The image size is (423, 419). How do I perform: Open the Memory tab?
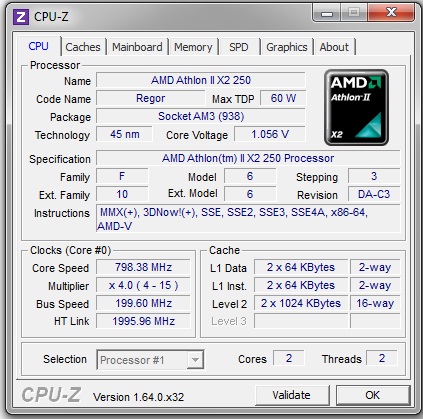tap(193, 47)
